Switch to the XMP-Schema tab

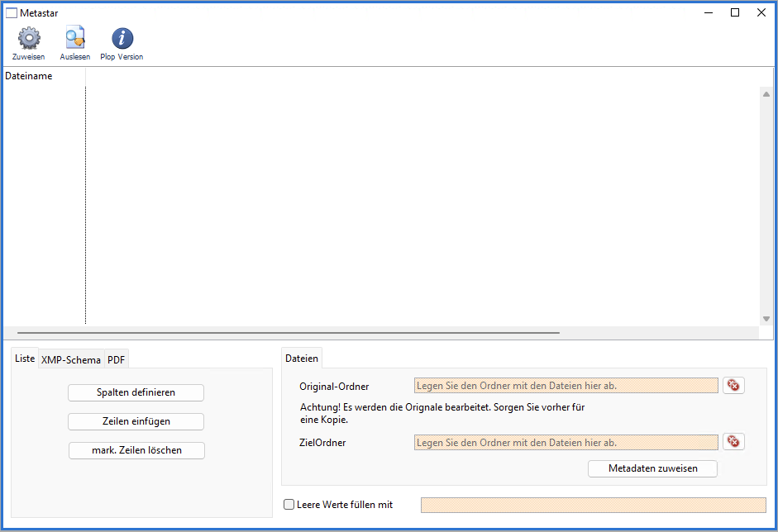[71, 359]
